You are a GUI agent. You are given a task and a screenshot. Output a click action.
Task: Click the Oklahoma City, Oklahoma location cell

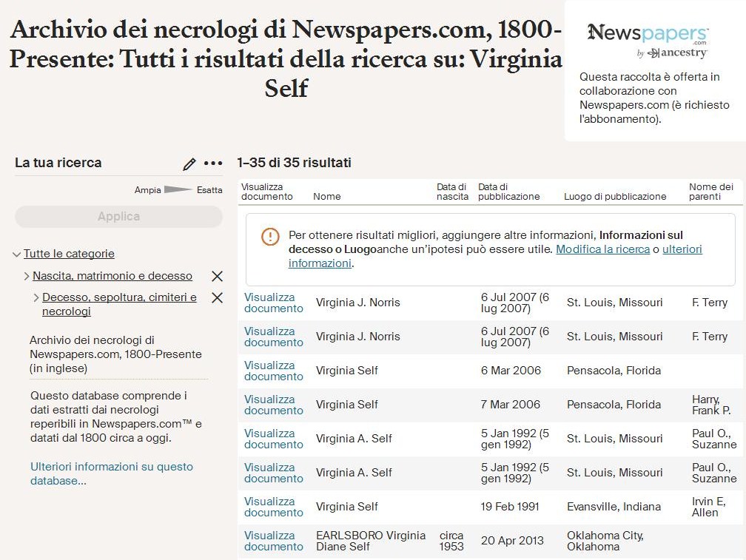point(605,541)
